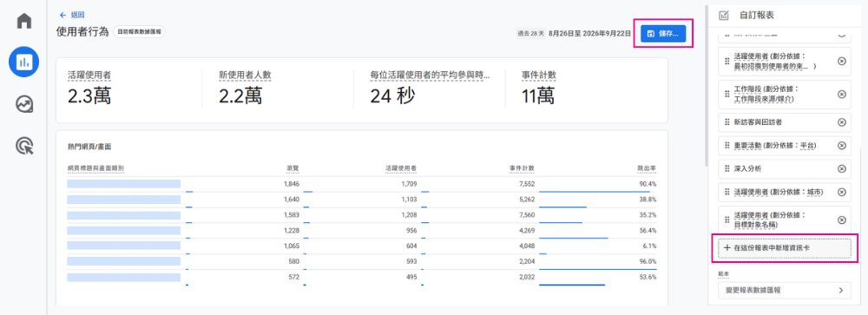Click the 96.0% bounce rate cell
The image size is (868, 315).
648,261
